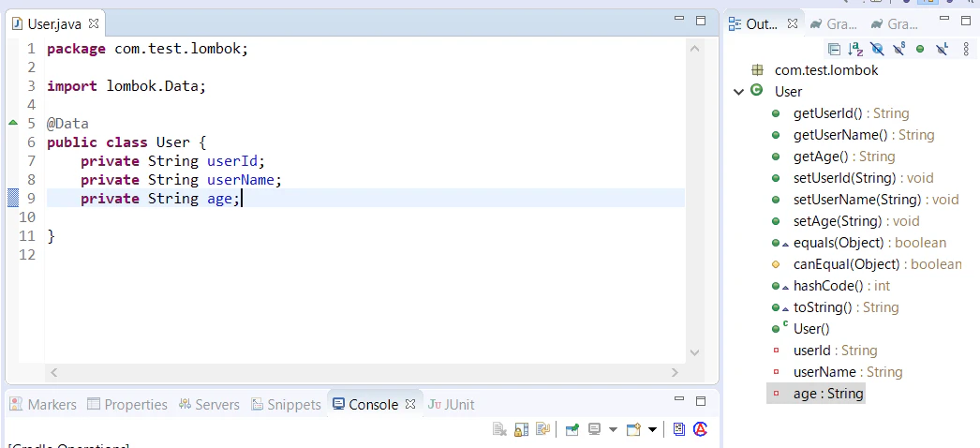980x448 pixels.
Task: Click the editor vertical scrollbar down arrow
Action: point(695,352)
